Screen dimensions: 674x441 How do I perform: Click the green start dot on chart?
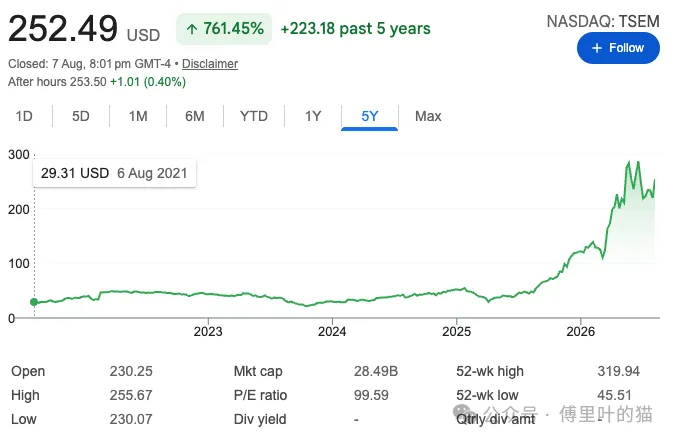[x=34, y=302]
